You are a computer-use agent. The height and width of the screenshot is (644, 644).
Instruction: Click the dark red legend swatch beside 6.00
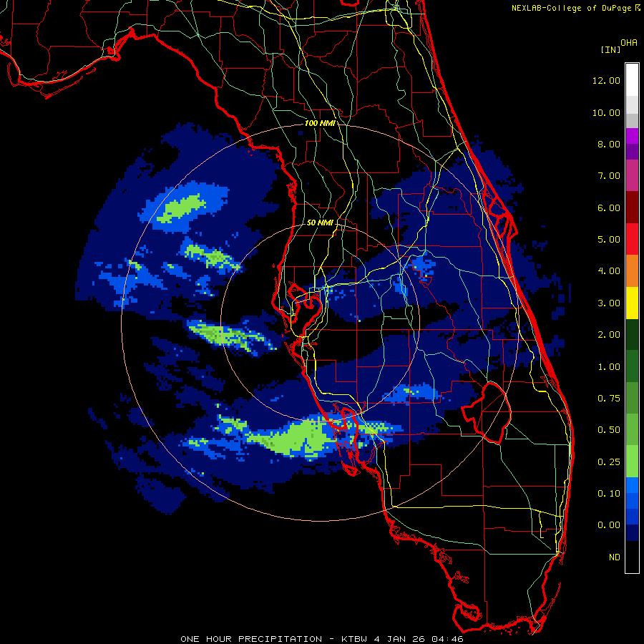(x=632, y=208)
